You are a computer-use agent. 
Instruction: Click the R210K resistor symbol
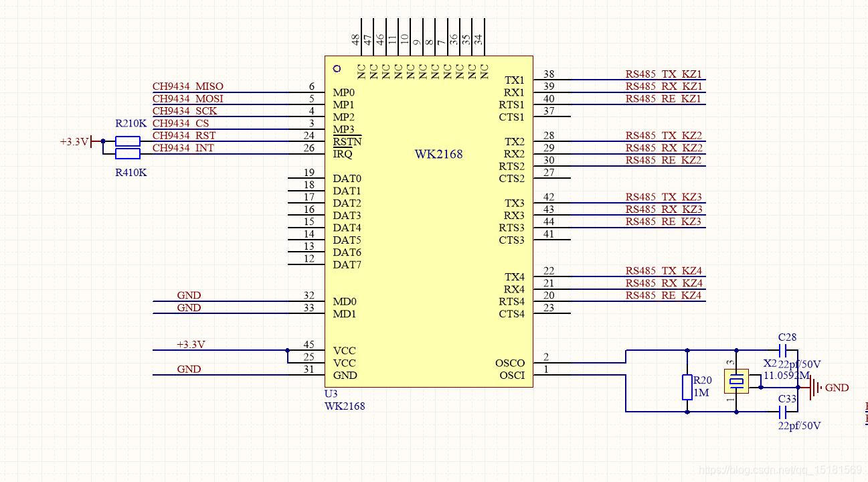(128, 141)
